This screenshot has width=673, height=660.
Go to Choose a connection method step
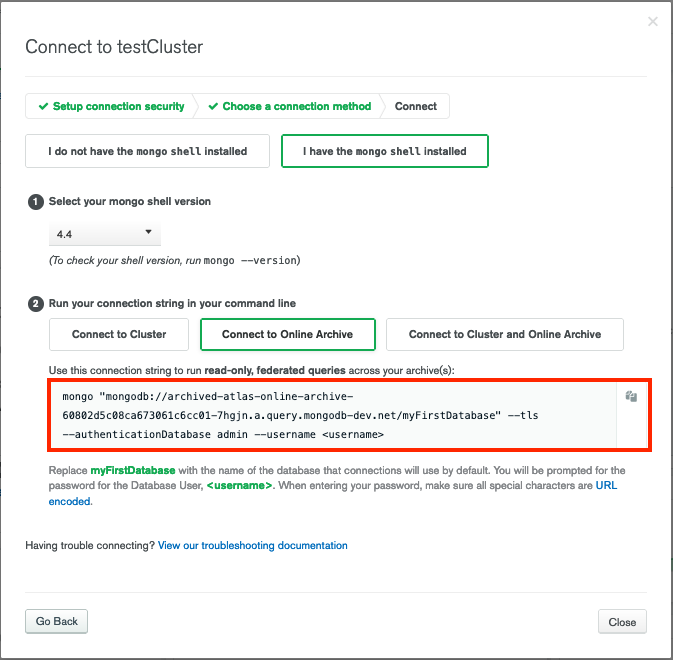(290, 106)
